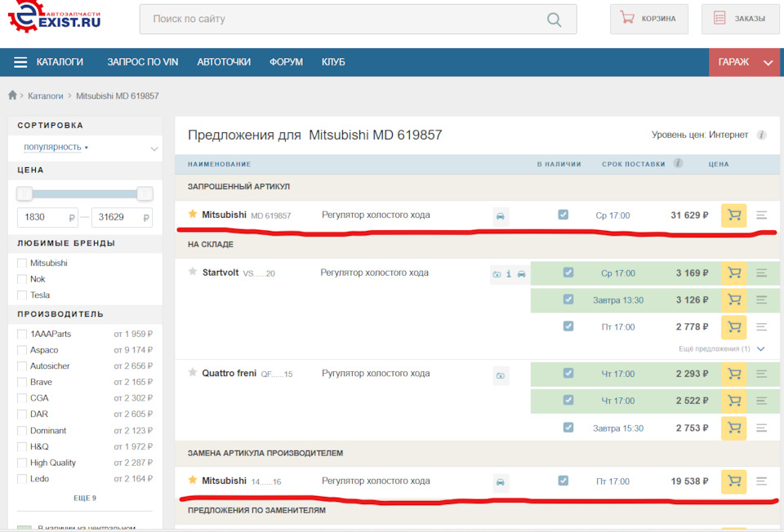
Task: Click the maximum price field 31629
Action: pos(122,217)
